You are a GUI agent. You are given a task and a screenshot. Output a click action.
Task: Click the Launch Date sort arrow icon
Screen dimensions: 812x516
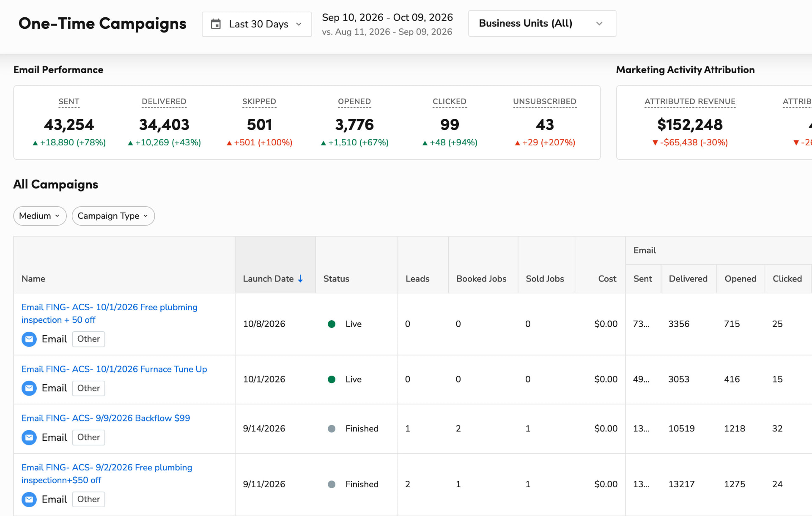point(300,278)
